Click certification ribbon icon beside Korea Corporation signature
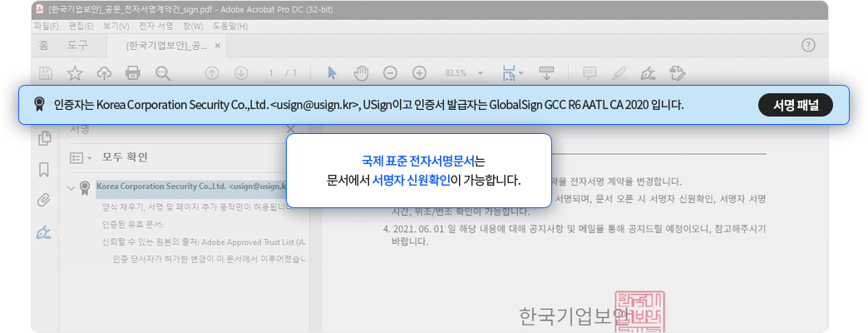Viewport: 868px width, 333px height. (x=85, y=188)
